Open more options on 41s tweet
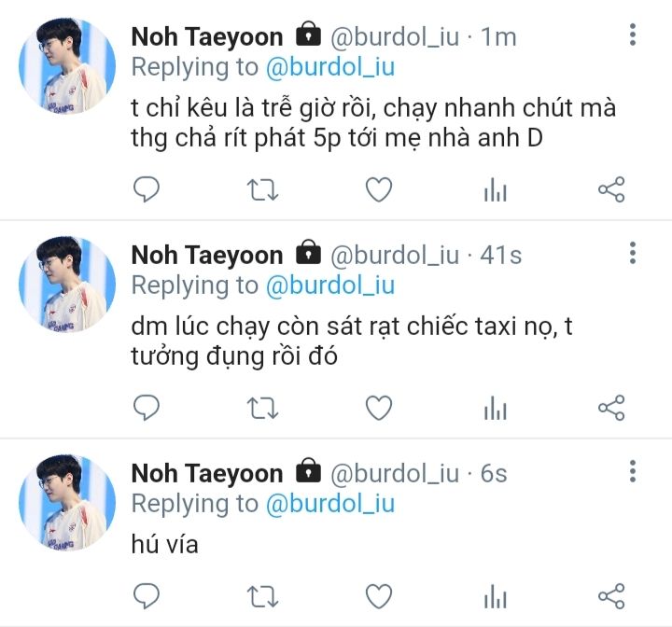672x627 pixels. pos(633,253)
